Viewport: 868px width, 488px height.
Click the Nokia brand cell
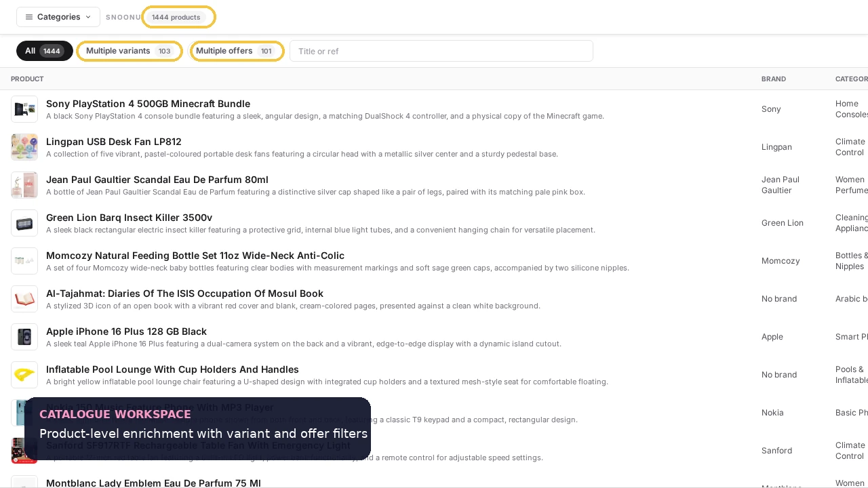coord(772,413)
